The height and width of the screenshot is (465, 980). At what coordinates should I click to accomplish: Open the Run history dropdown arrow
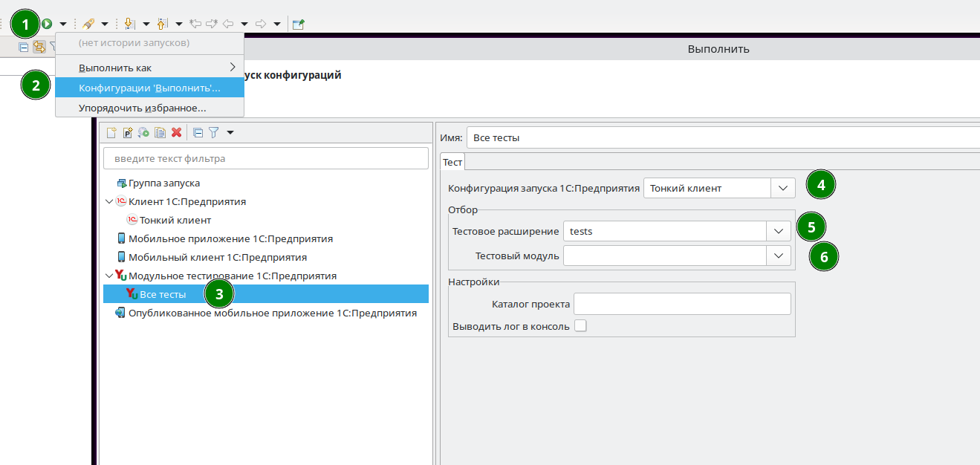pos(63,24)
